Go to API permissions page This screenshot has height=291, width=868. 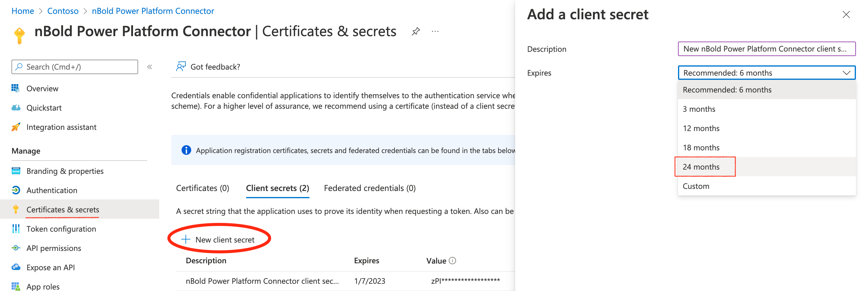pyautogui.click(x=54, y=248)
